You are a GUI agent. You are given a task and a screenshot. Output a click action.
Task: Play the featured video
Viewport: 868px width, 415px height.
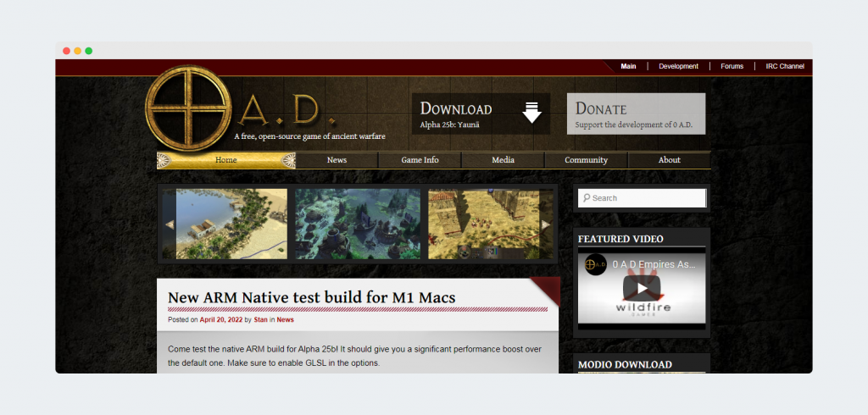click(x=642, y=288)
